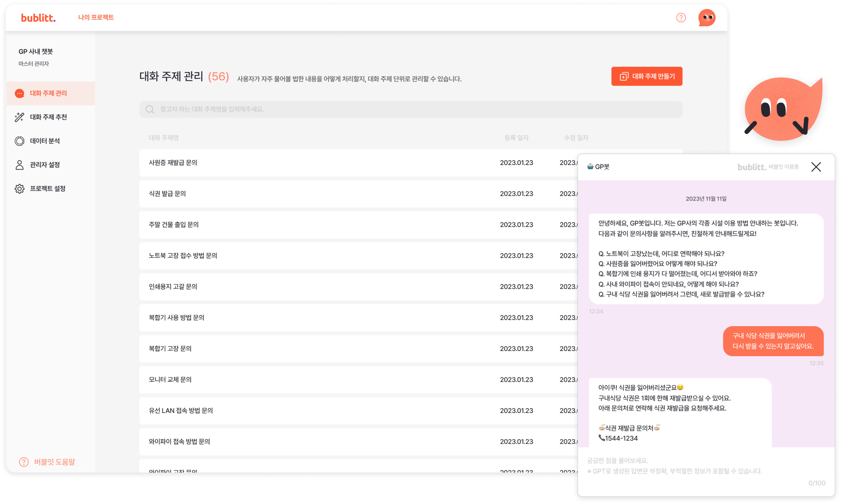841x504 pixels.
Task: Click the 대화 주제 관리 chat bubble icon
Action: click(x=19, y=93)
